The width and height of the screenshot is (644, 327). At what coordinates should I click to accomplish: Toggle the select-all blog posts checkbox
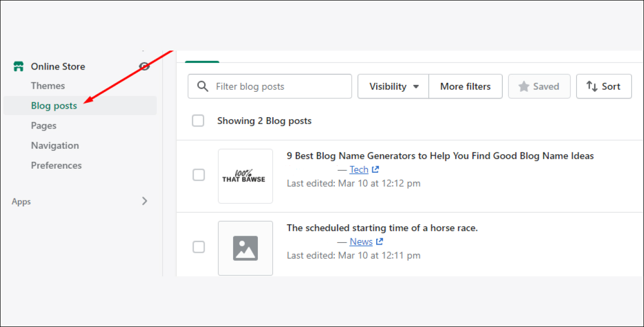click(198, 121)
